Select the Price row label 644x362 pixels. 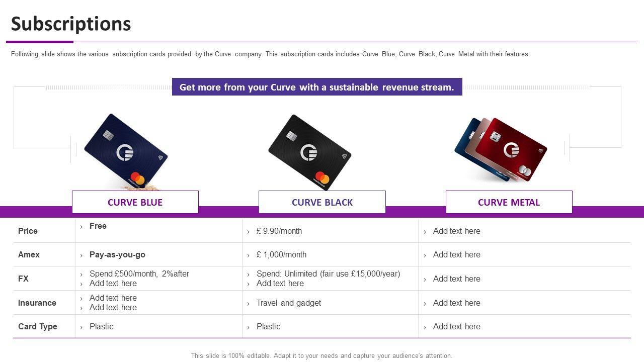(x=28, y=231)
